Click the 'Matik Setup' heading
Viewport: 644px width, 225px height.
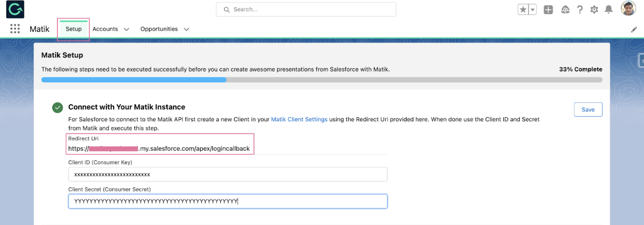click(62, 55)
